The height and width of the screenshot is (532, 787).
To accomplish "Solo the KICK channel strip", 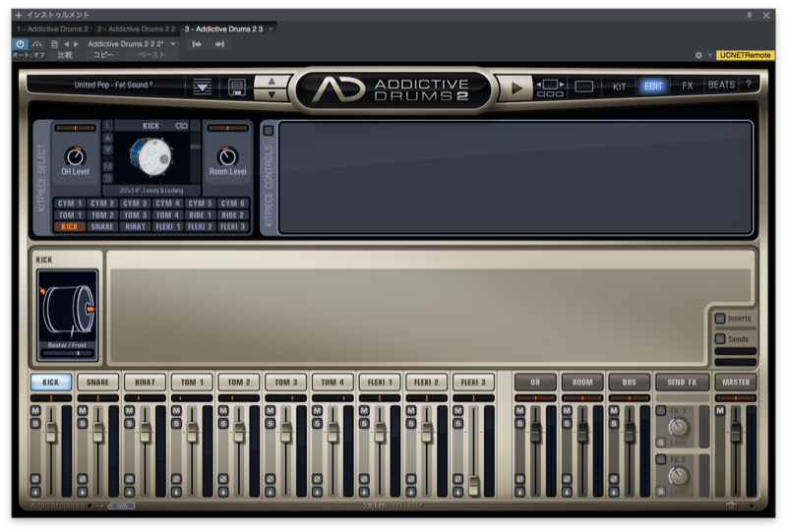I will pyautogui.click(x=35, y=423).
